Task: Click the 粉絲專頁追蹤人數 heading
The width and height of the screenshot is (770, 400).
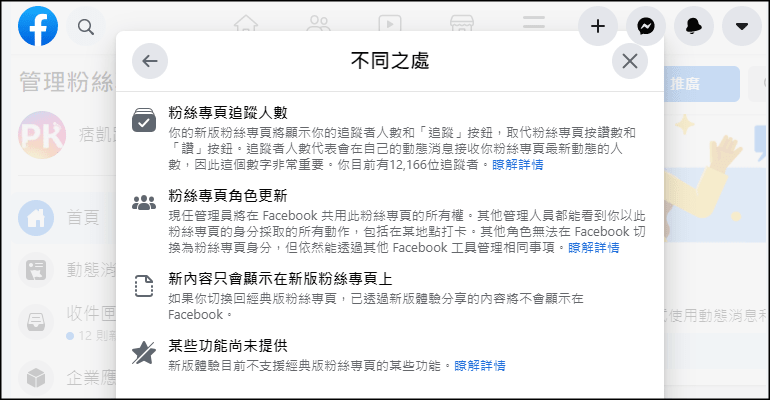Action: pos(228,112)
